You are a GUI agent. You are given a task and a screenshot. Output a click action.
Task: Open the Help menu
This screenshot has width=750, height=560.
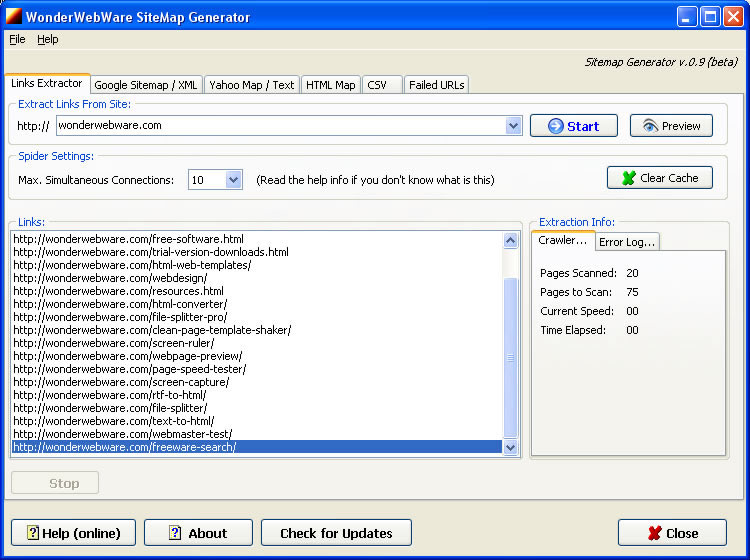pos(48,40)
